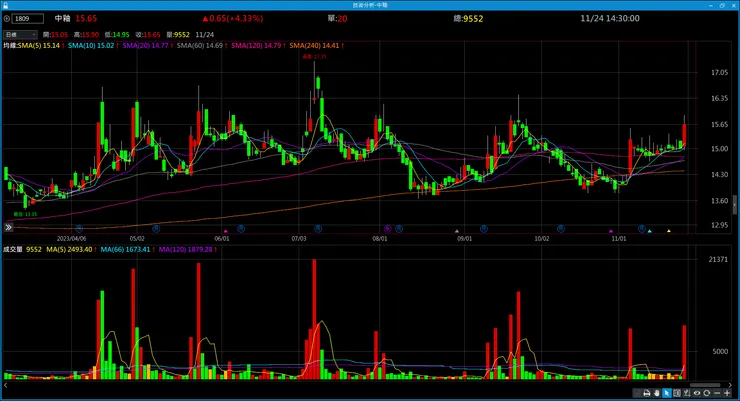740x401 pixels.
Task: Click the low price 低:14.95
Action: point(117,34)
